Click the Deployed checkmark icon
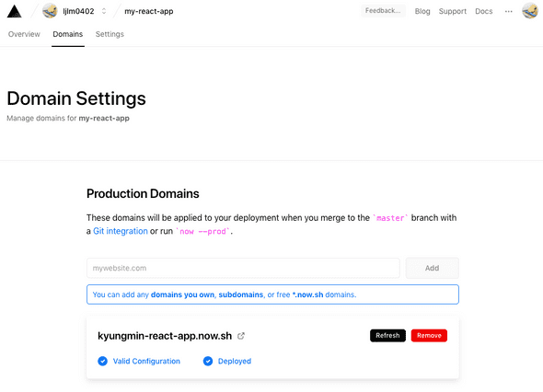Viewport: 543px width, 392px height. 208,362
